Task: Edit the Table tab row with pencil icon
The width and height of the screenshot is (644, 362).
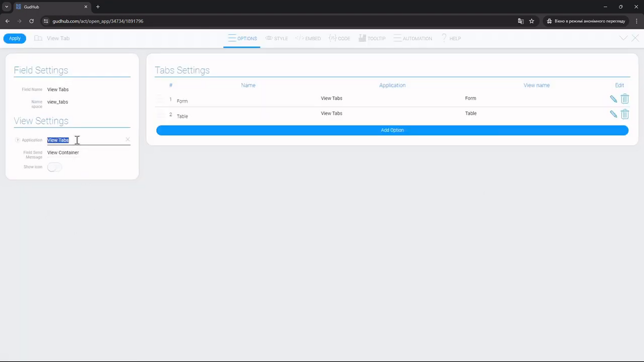Action: [x=613, y=114]
